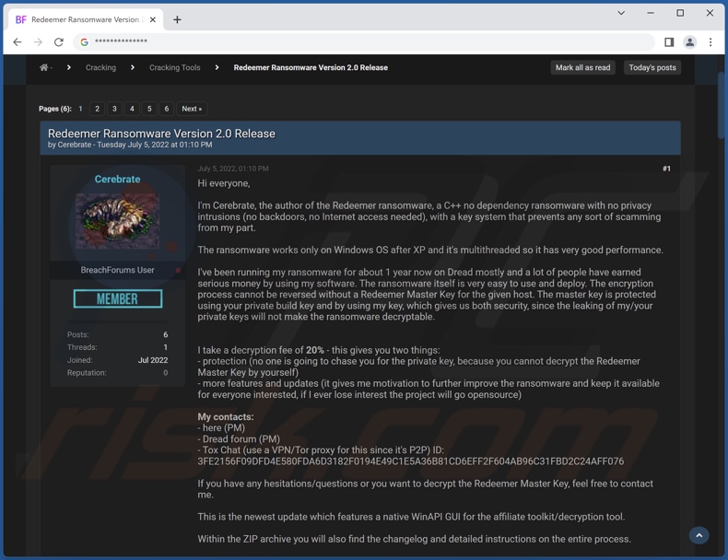The width and height of the screenshot is (728, 560).
Task: Go to page 5 of thread
Action: (x=149, y=109)
